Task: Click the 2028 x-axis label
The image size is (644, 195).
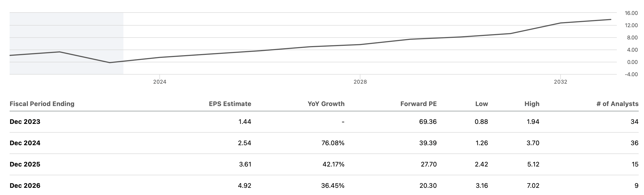Action: coord(360,82)
